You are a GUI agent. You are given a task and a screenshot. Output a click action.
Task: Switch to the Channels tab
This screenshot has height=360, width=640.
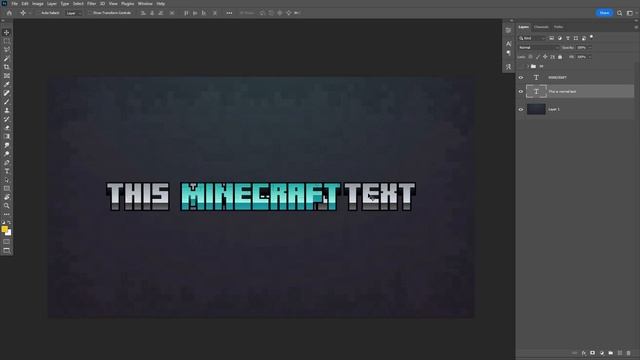(x=541, y=27)
